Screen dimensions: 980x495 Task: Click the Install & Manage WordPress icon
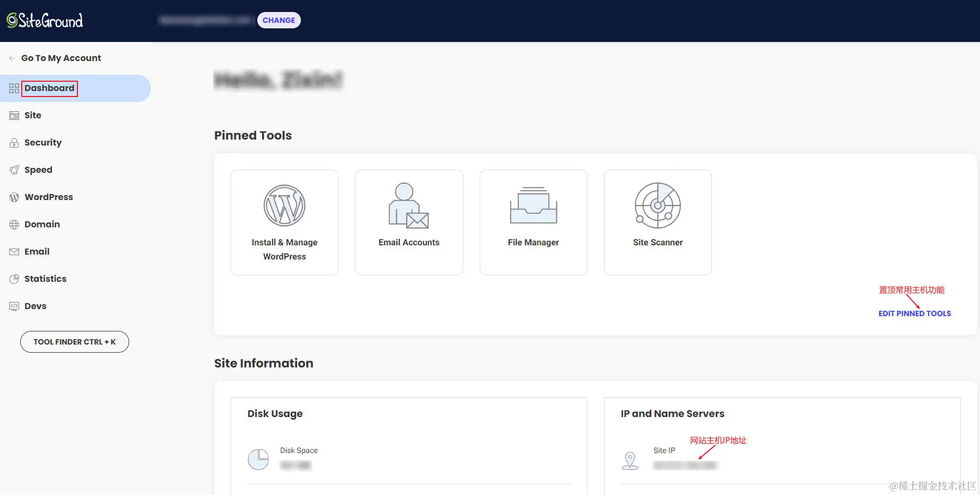284,206
